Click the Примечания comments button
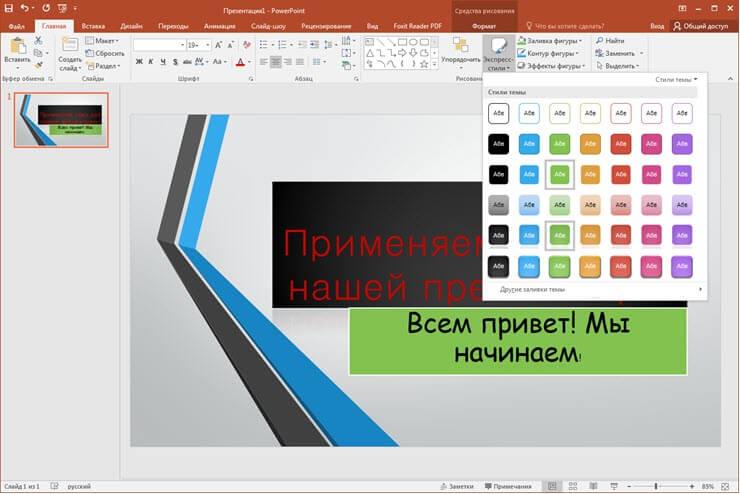 (x=508, y=486)
